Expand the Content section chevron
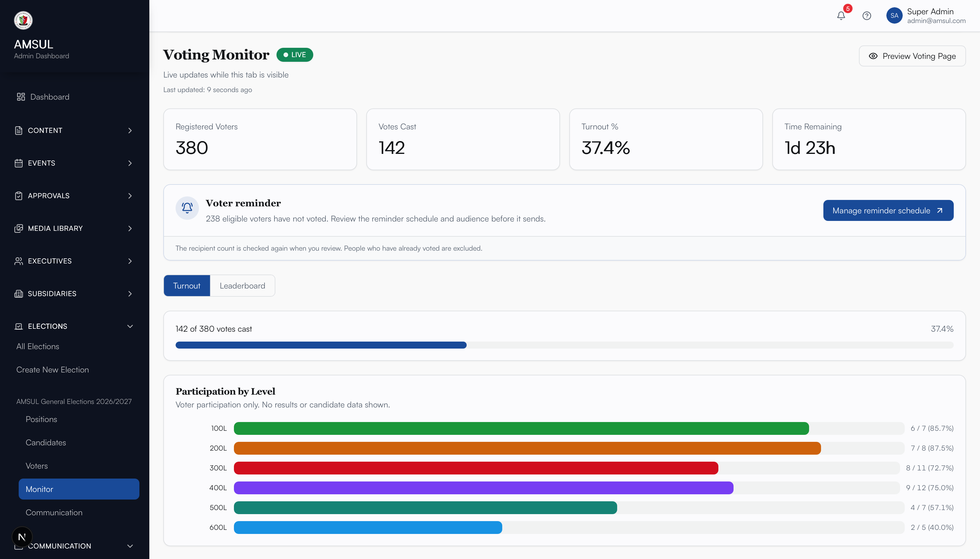Viewport: 980px width, 559px height. (x=130, y=131)
